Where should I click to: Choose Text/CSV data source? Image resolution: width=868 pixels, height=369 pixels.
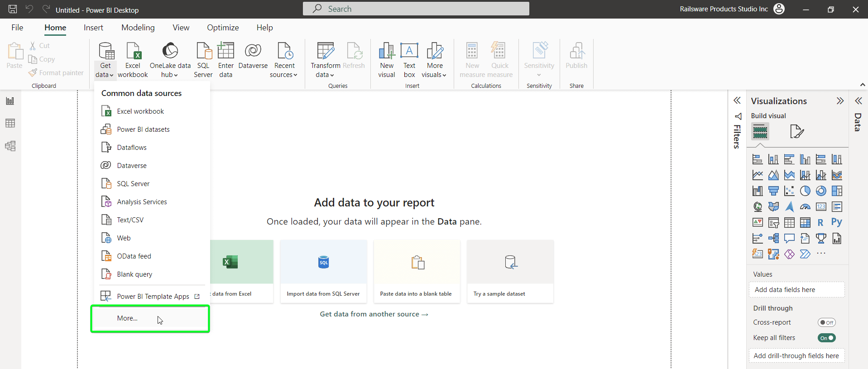pos(152,220)
